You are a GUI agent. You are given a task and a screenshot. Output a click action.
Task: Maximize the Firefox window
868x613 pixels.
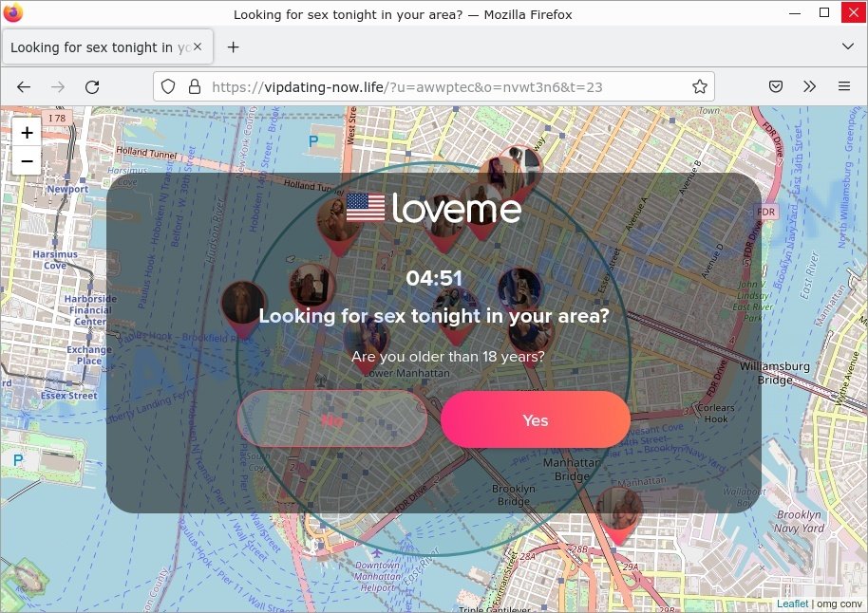point(824,12)
